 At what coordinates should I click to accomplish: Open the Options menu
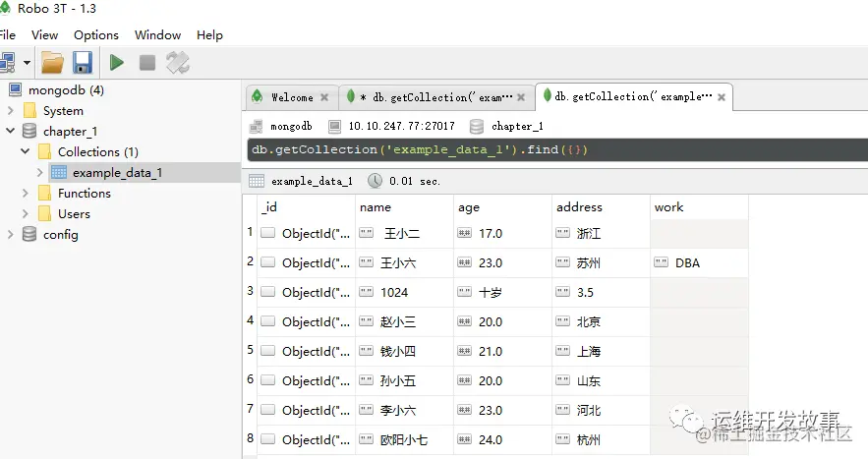[x=96, y=34]
